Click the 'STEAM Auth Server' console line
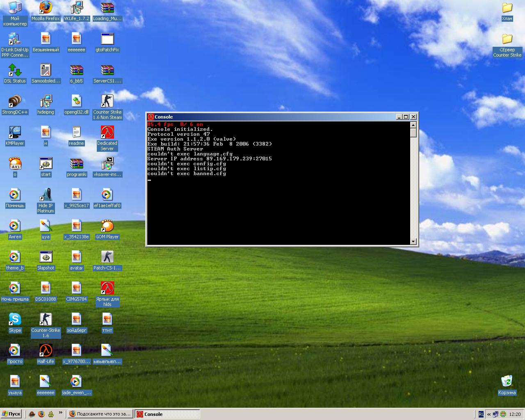Viewport: 525px width, 420px height. [175, 149]
